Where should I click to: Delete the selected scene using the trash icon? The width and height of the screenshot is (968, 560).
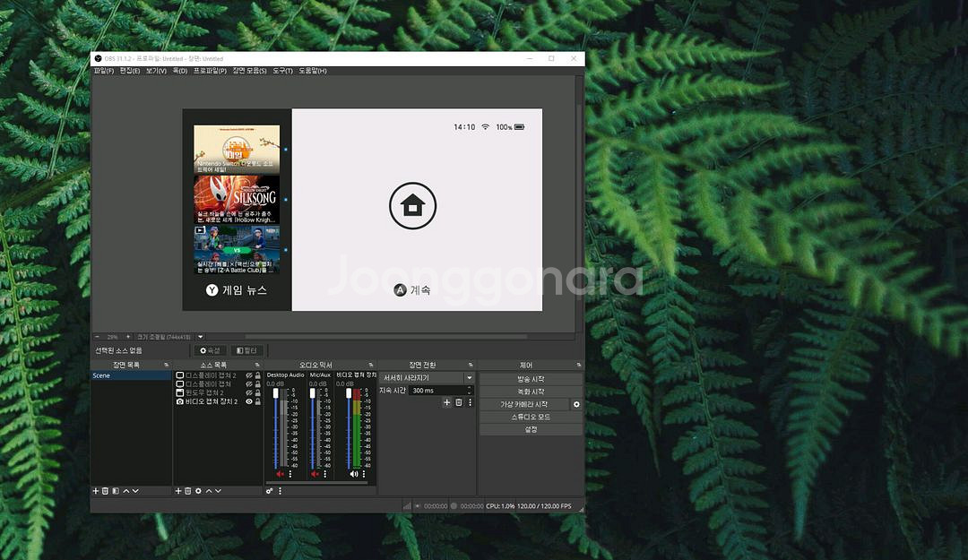105,491
